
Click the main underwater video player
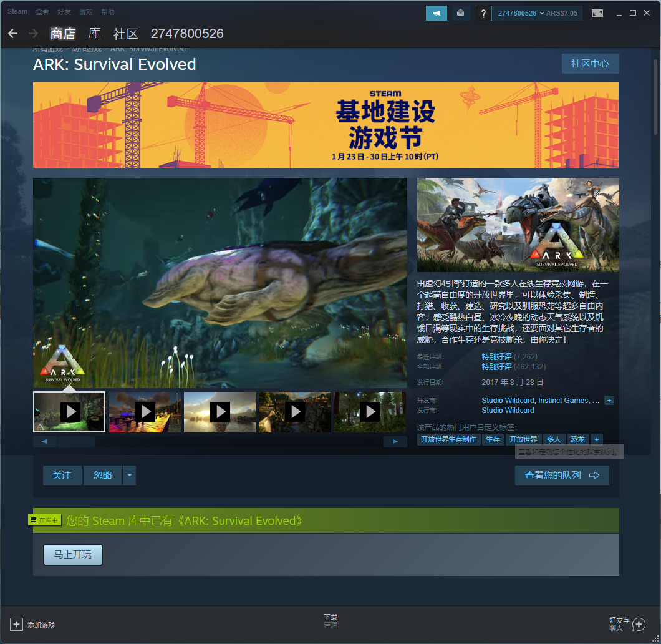tap(220, 283)
